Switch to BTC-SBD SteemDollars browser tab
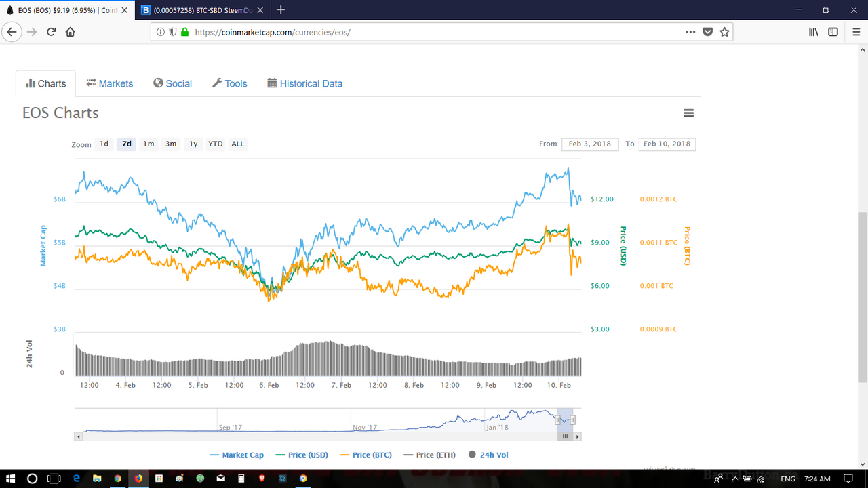 pyautogui.click(x=203, y=10)
